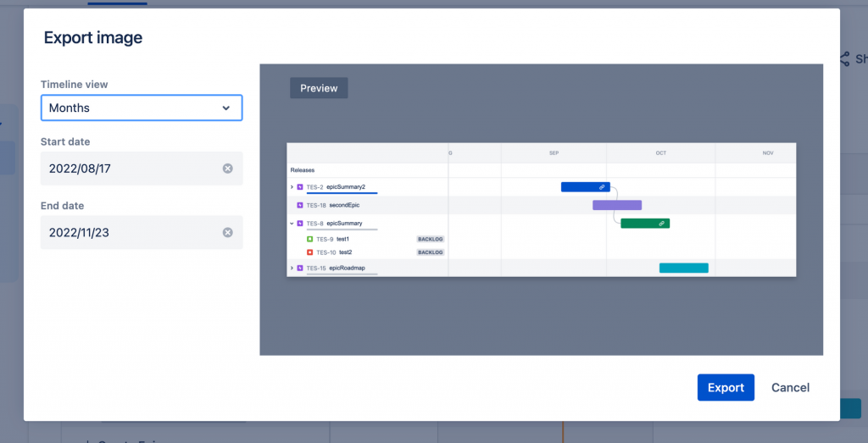868x443 pixels.
Task: Click the roadmap preview thumbnail
Action: coord(542,209)
